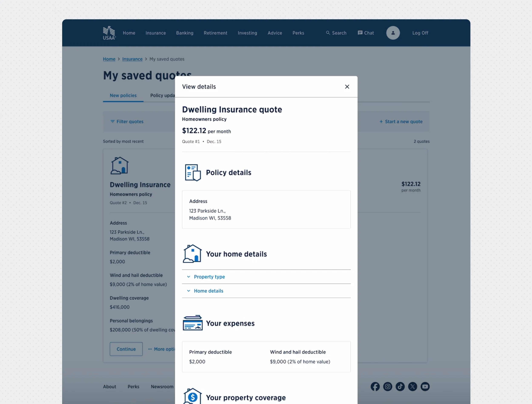Click the X (Twitter) social icon
532x404 pixels.
pyautogui.click(x=412, y=386)
